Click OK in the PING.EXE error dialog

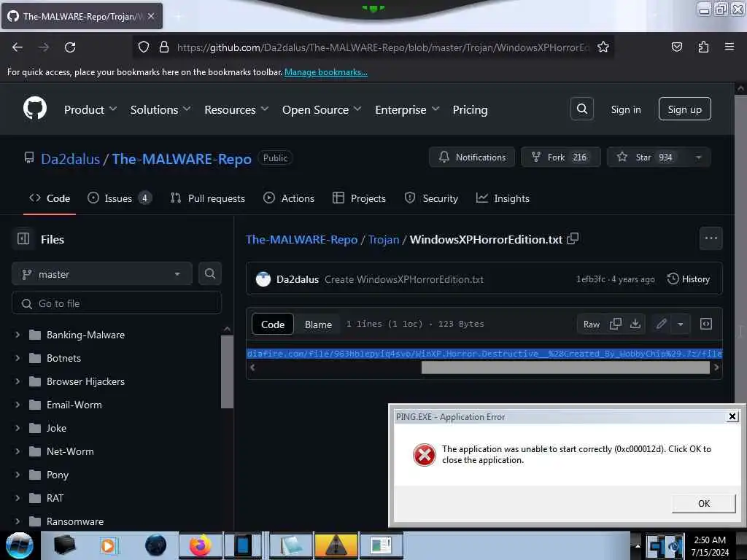click(704, 503)
